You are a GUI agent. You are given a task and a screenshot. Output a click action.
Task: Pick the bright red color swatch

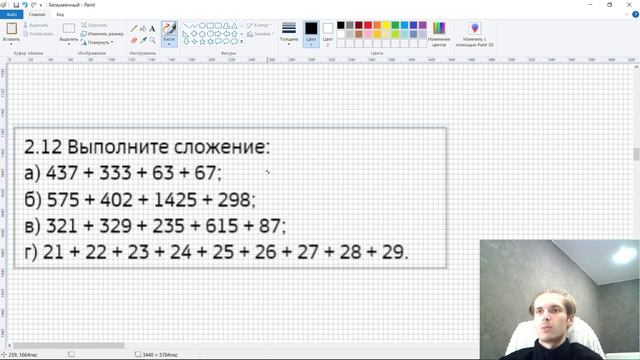(368, 25)
